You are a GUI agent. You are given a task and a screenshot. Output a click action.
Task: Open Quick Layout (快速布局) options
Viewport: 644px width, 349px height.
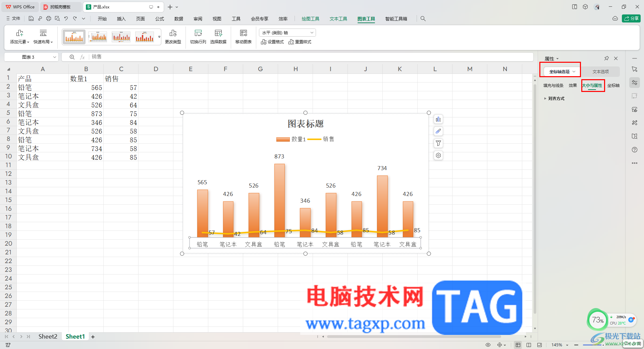(x=43, y=37)
